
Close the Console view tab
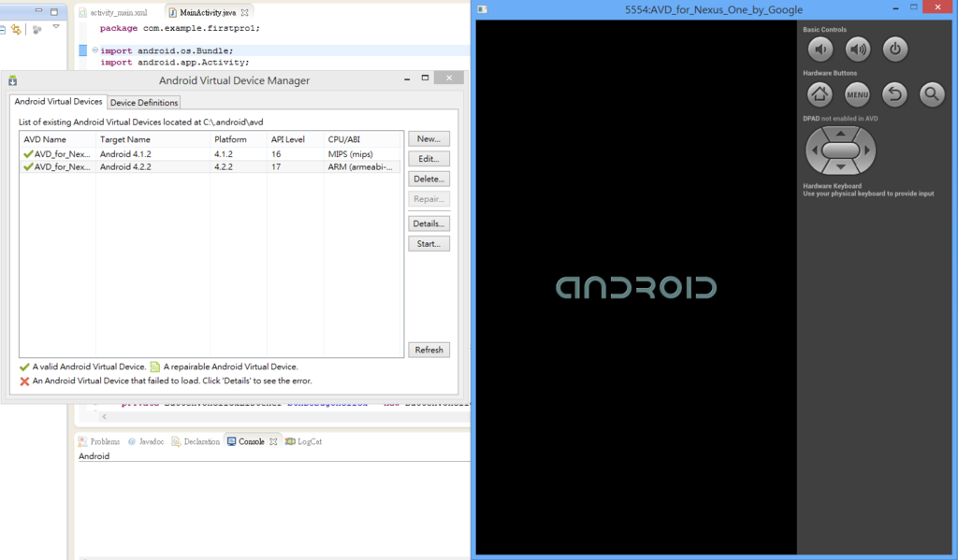pos(273,441)
